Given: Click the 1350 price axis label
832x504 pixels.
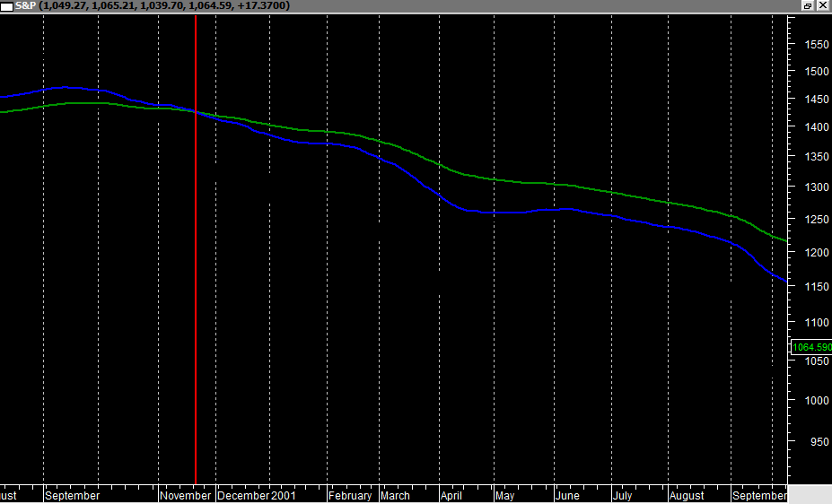Looking at the screenshot, I should click(x=817, y=156).
